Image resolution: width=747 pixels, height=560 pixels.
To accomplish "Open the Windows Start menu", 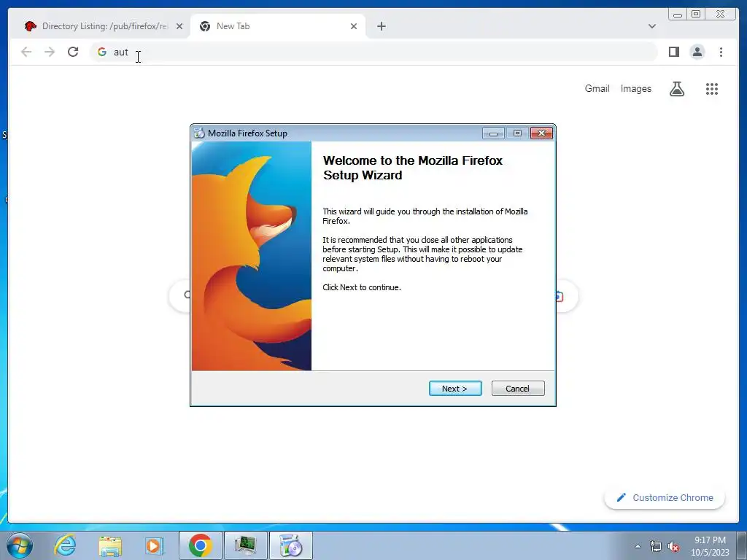I will tap(20, 545).
